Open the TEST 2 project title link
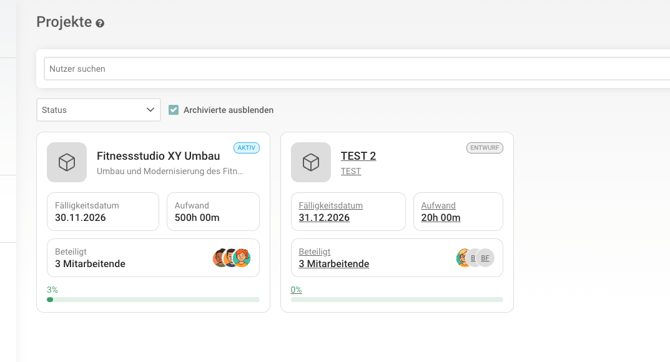670x362 pixels. point(358,156)
